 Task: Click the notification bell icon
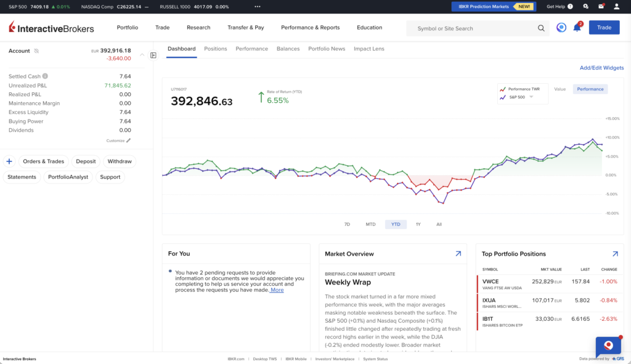[x=577, y=27]
